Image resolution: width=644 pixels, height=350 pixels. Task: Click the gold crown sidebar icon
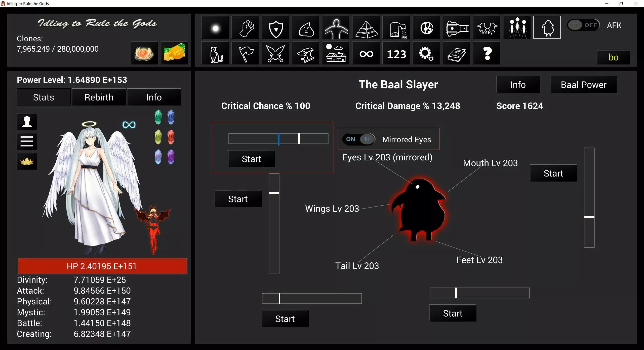coord(27,161)
